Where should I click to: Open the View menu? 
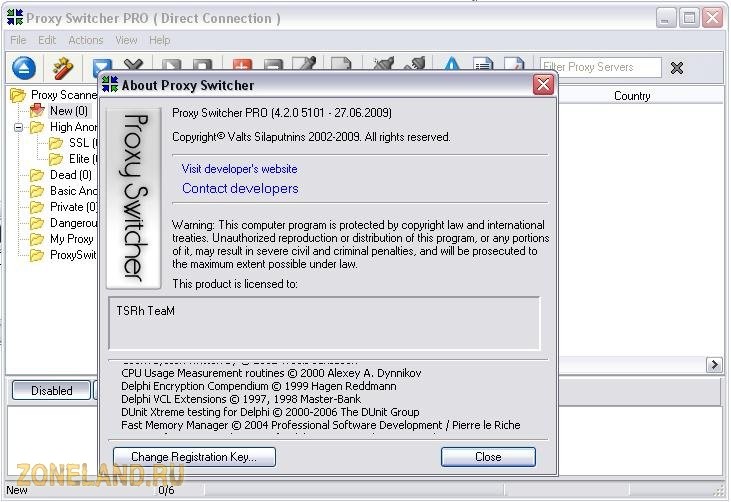[126, 40]
